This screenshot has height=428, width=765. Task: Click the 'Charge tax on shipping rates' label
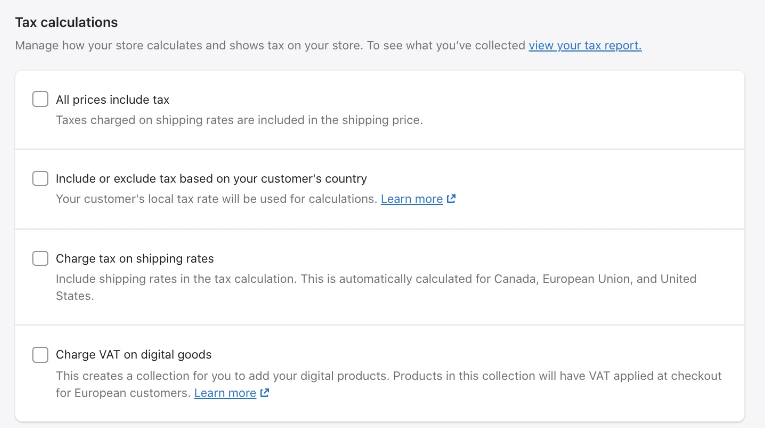[134, 258]
